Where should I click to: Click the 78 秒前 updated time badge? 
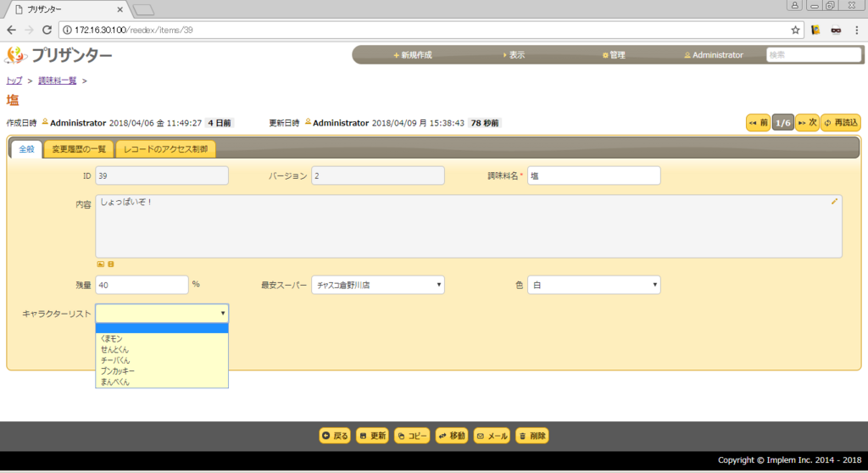click(484, 123)
